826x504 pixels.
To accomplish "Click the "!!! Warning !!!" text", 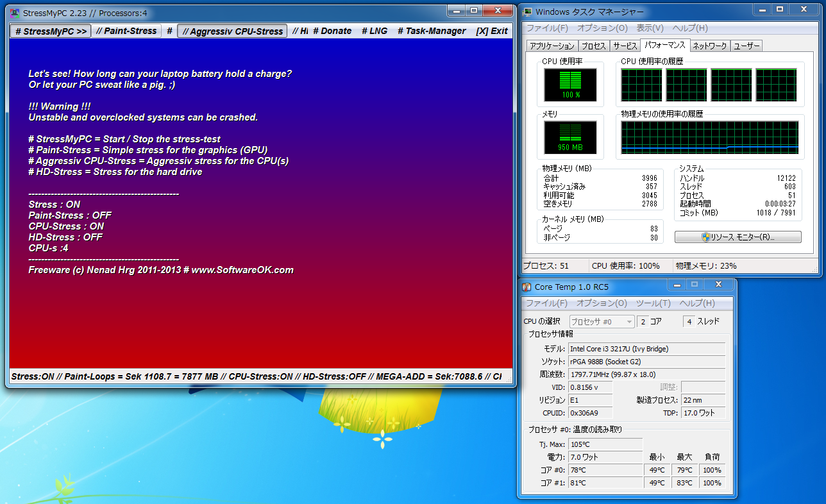I will pyautogui.click(x=60, y=106).
